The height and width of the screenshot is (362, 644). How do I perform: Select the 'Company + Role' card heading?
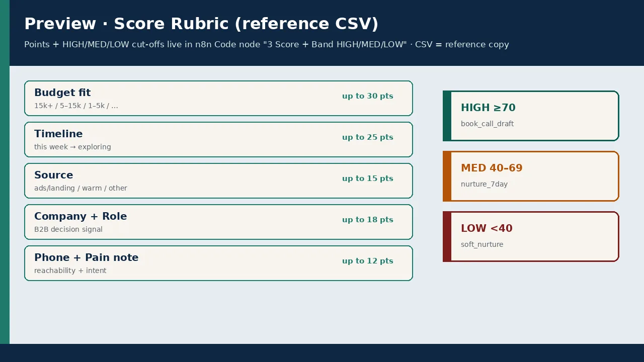click(x=80, y=216)
